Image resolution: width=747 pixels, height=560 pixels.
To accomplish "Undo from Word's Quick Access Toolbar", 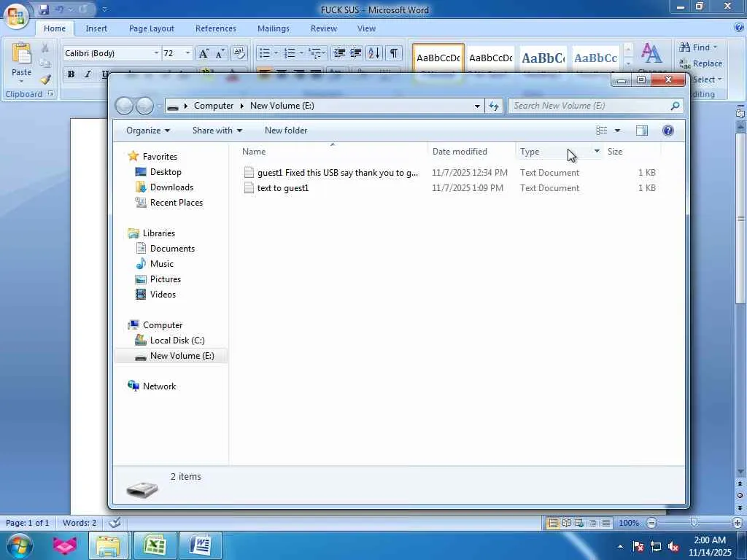I will pos(60,9).
